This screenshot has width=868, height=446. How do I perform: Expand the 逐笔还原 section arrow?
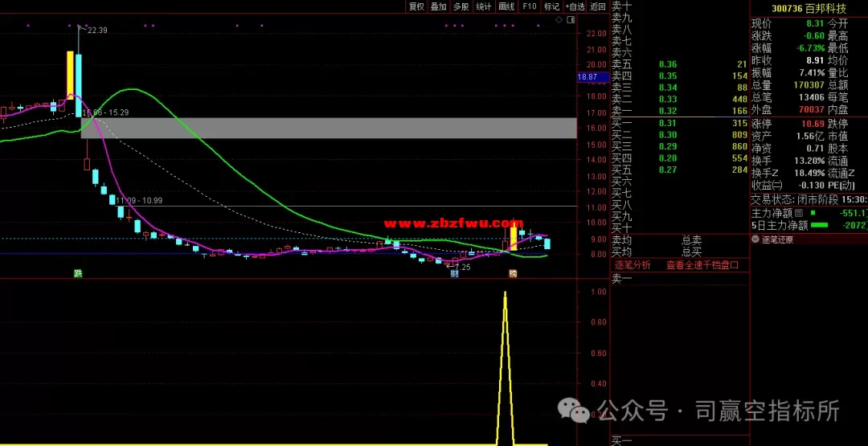click(755, 239)
